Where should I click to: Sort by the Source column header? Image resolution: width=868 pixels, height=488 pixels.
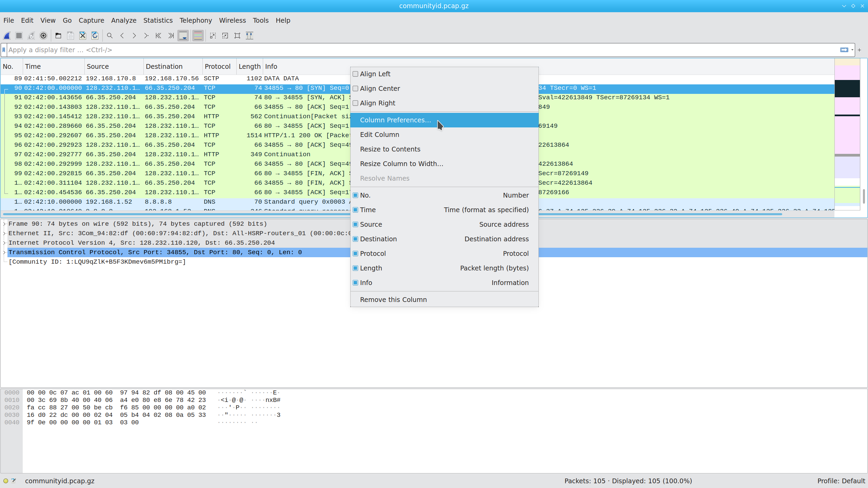coord(114,66)
